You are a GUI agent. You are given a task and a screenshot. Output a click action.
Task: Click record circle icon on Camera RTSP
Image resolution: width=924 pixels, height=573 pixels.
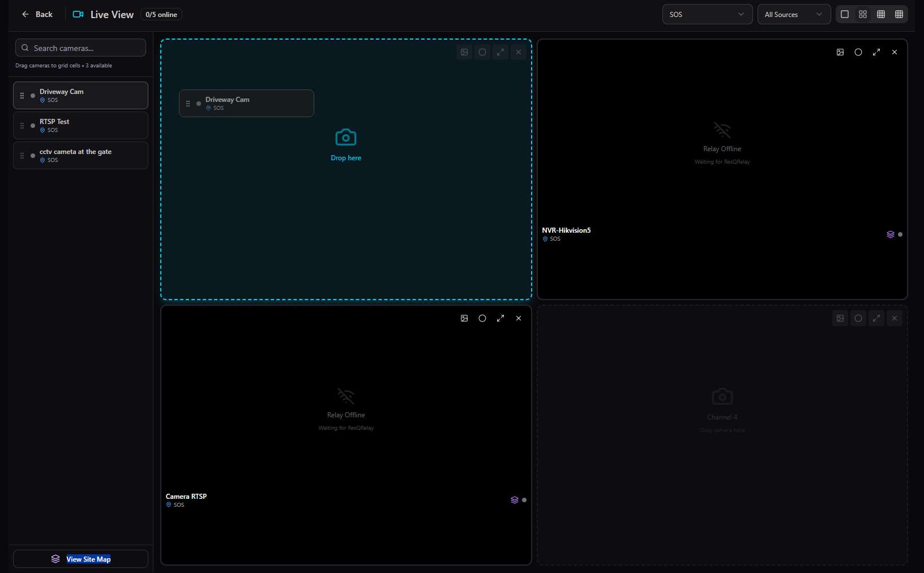pyautogui.click(x=482, y=318)
